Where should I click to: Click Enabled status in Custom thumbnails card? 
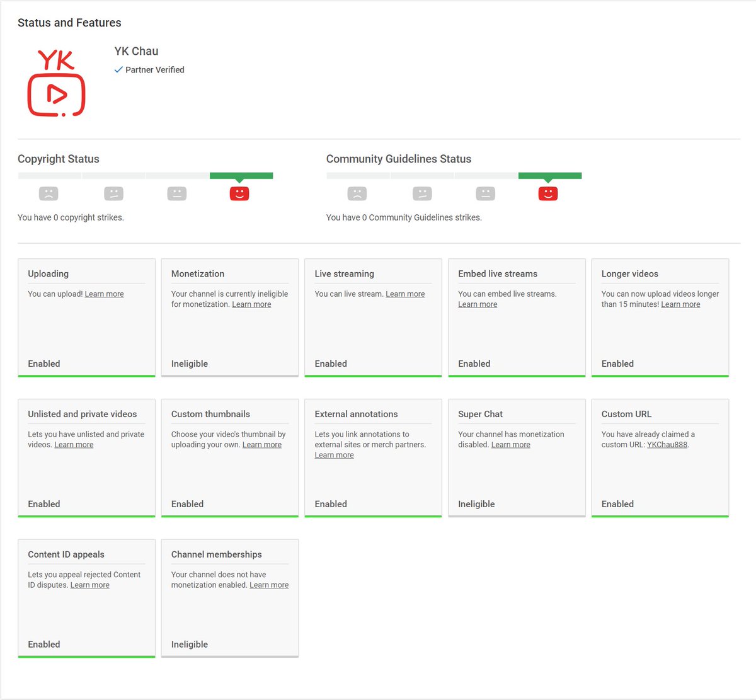187,505
